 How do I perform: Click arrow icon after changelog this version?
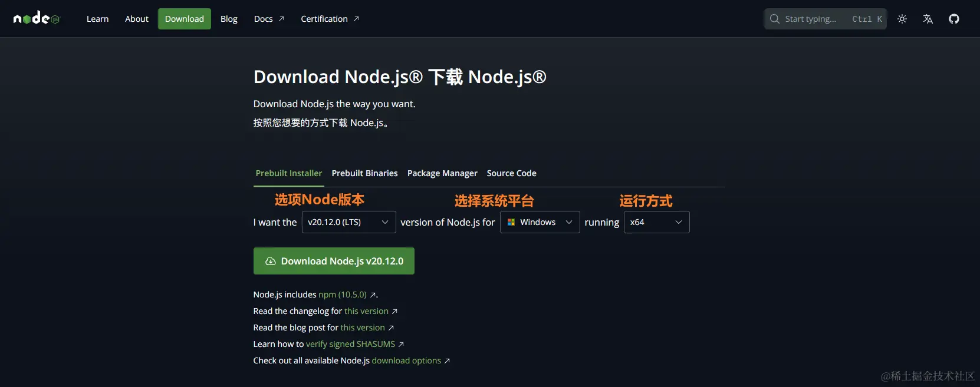(x=394, y=312)
